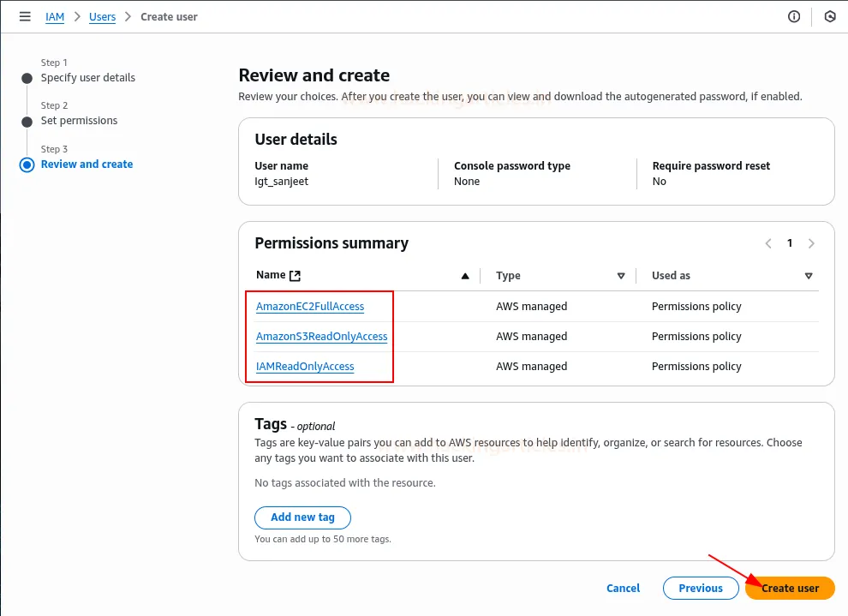The image size is (848, 616).
Task: Open AmazonEC2FullAccess policy link
Action: (x=310, y=307)
